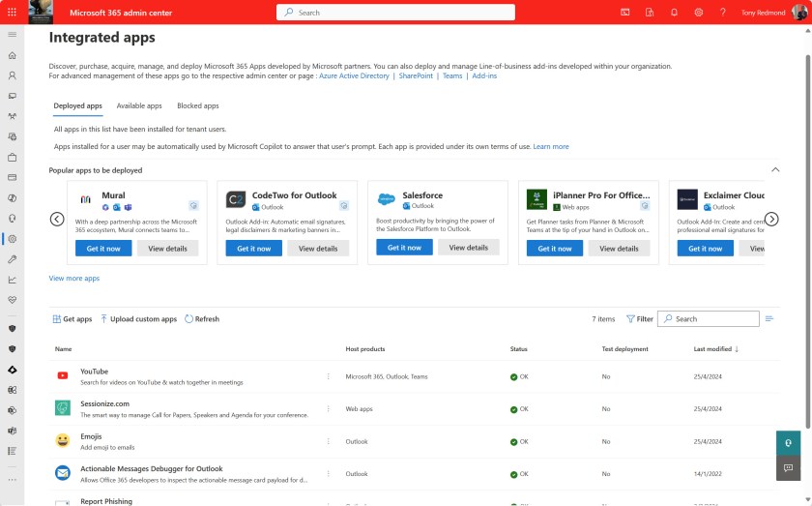
Task: Switch to the Blocked apps tab
Action: coord(198,105)
